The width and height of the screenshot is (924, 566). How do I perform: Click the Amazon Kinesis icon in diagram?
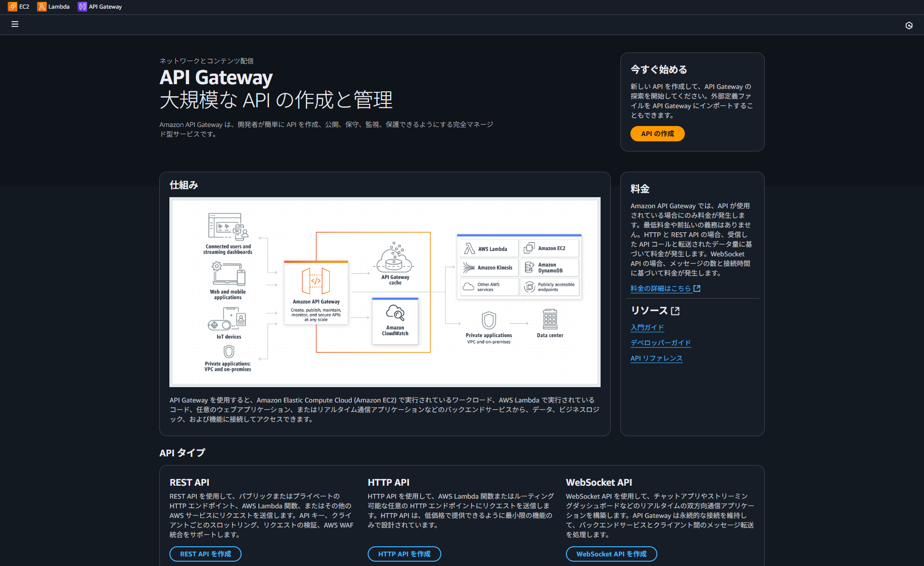pos(468,267)
